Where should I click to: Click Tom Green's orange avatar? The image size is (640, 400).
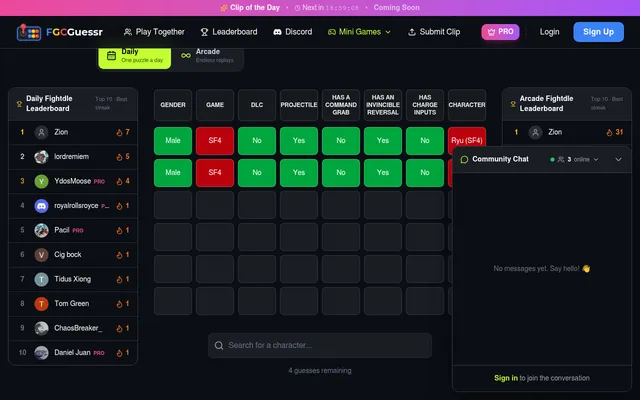pyautogui.click(x=41, y=304)
